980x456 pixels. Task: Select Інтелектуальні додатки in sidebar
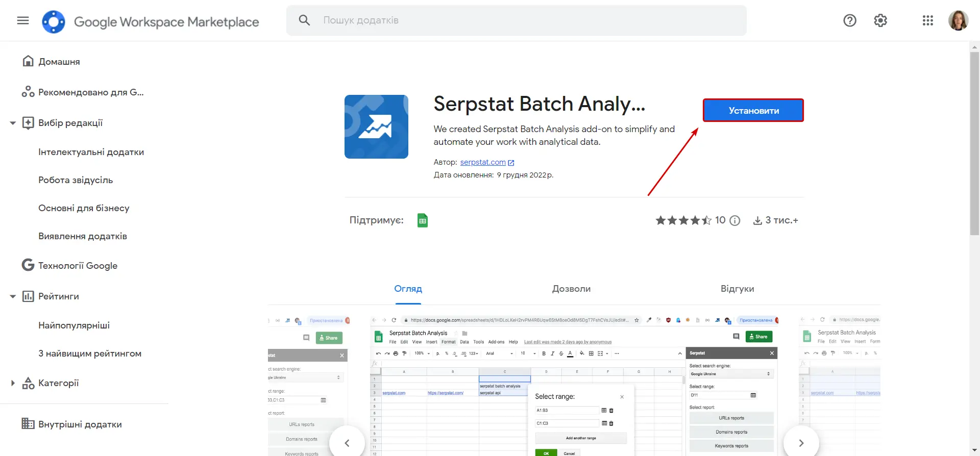point(91,152)
